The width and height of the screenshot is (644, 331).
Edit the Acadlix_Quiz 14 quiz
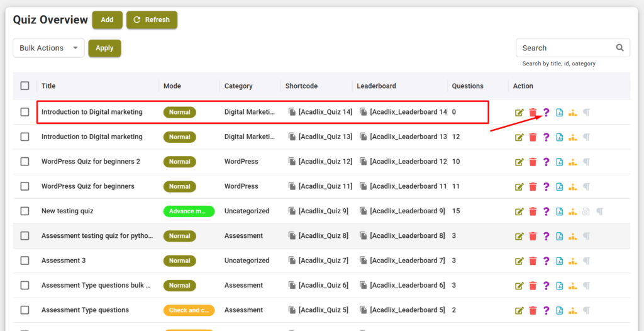click(x=519, y=112)
